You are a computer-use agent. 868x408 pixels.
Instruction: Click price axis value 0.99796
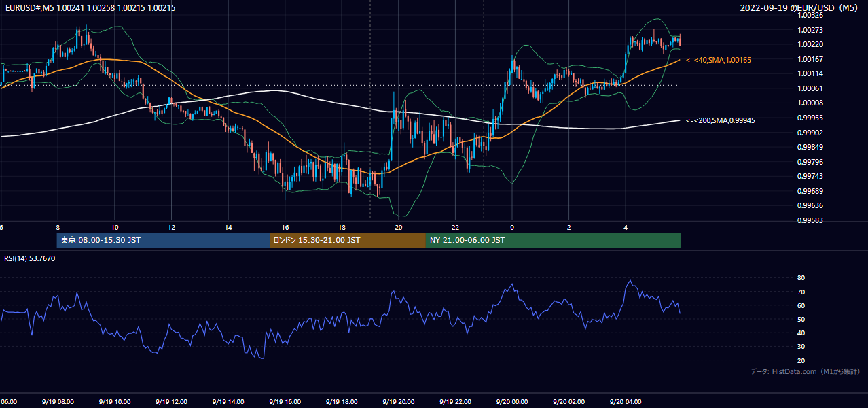point(809,162)
